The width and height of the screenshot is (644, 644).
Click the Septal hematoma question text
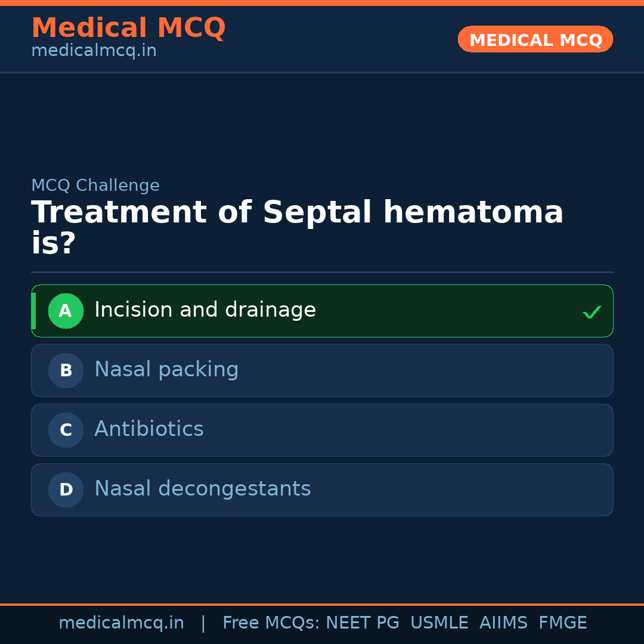click(x=297, y=213)
